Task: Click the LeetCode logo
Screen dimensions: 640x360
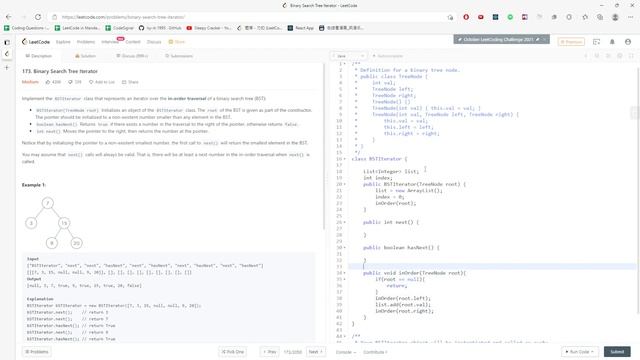Action: tap(36, 42)
